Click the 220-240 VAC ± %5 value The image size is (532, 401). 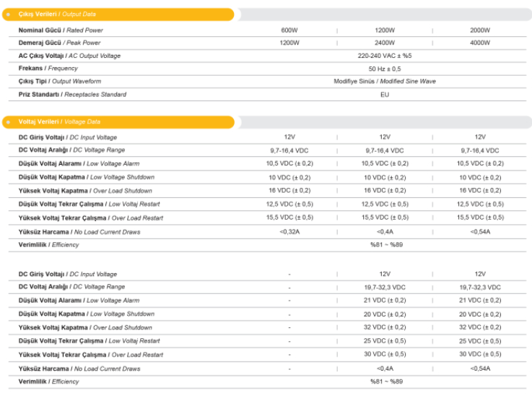pos(384,56)
